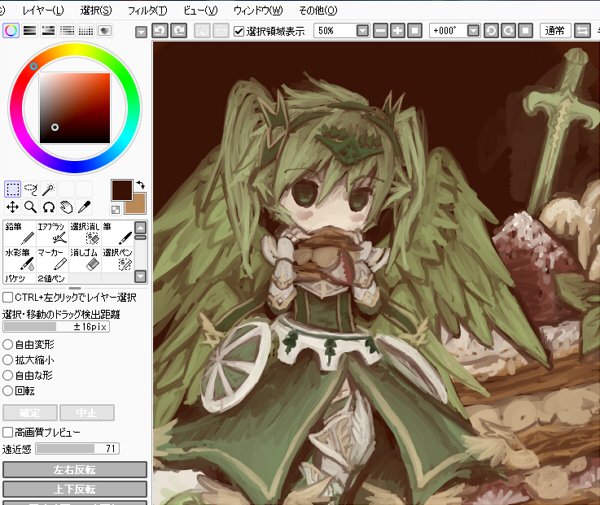
Task: Open the ウィンドウ(W) menu
Action: 258,10
